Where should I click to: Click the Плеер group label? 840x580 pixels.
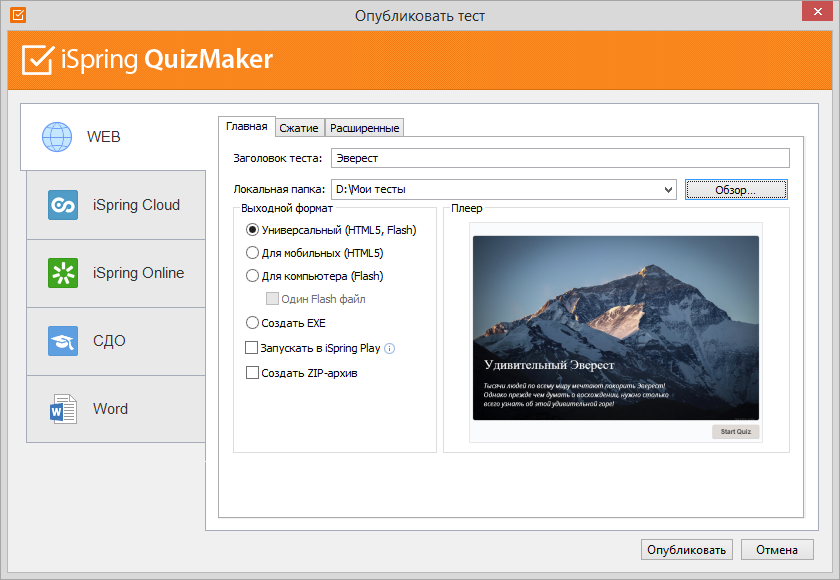point(467,208)
